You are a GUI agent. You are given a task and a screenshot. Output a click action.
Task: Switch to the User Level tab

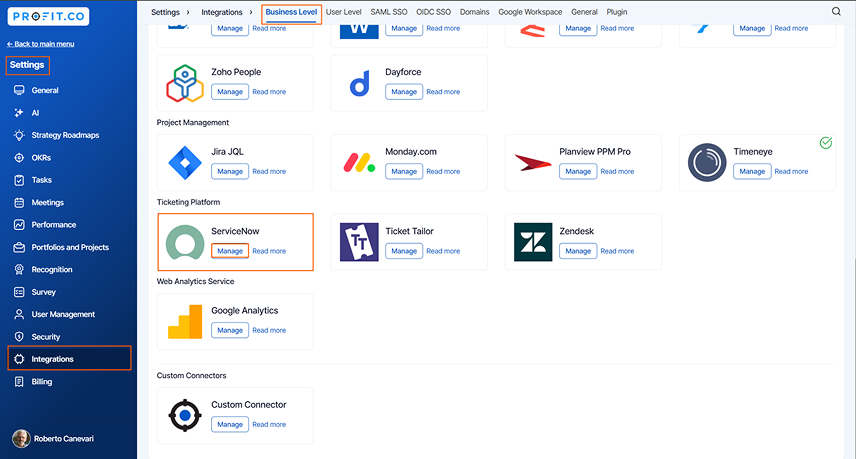pos(343,12)
